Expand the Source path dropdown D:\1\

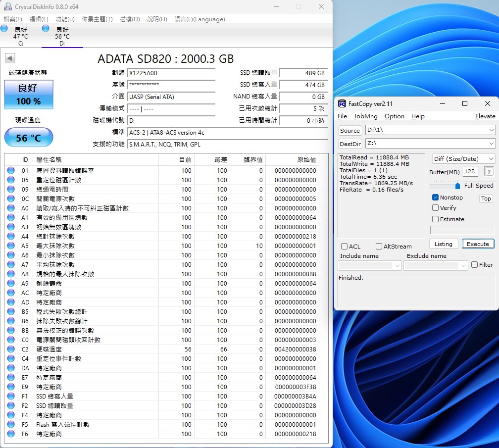pyautogui.click(x=492, y=130)
